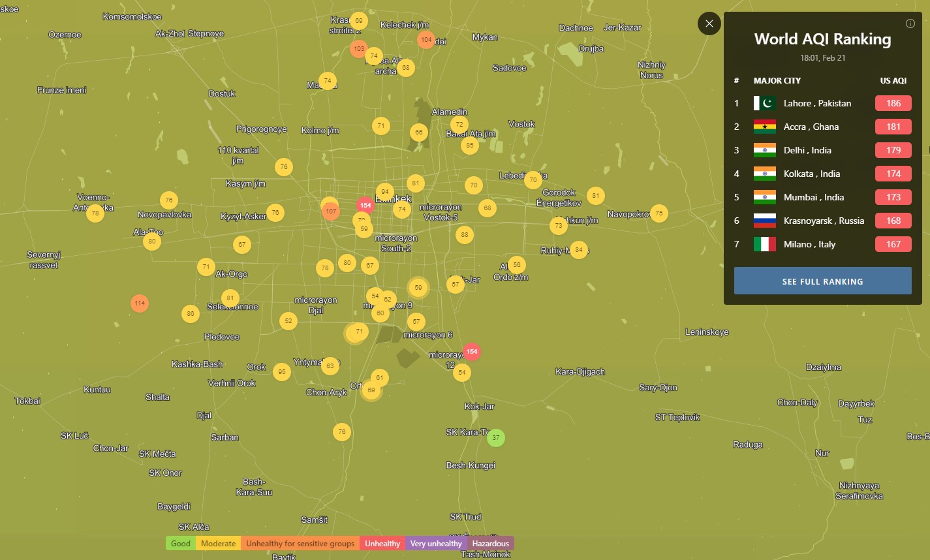Open the red 154 marker near Bishkek

(365, 205)
